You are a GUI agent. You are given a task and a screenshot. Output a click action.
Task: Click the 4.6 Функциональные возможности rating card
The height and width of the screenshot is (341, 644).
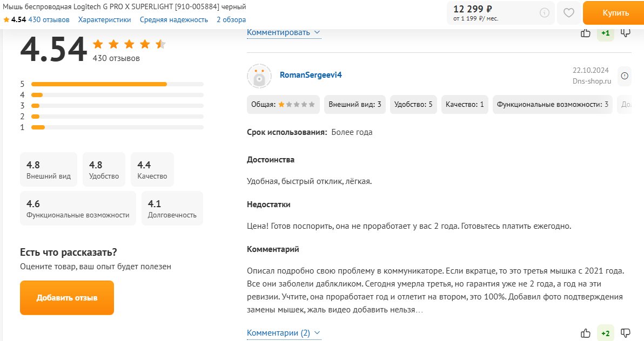click(x=78, y=208)
